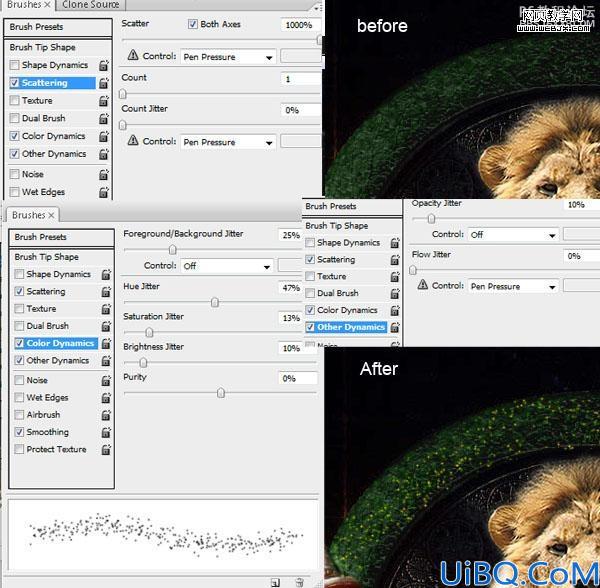Click lock icon beside Texture in top Scattering panel
Viewport: 600px width, 588px height.
[104, 101]
